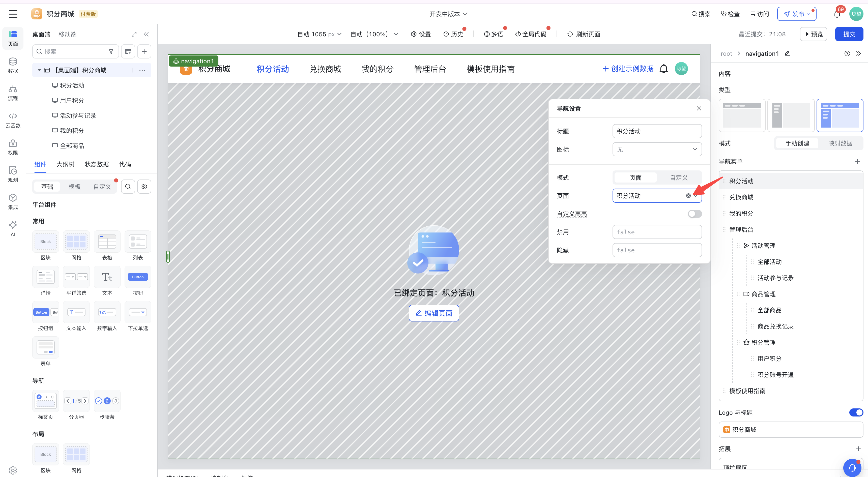Viewport: 868px width, 477px height.
Task: Search components with magnifier button
Action: (x=128, y=187)
